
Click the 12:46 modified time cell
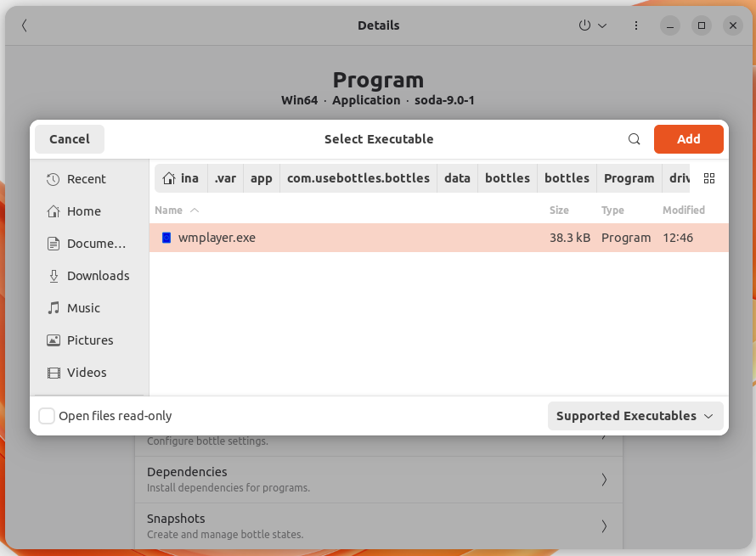[x=678, y=238]
